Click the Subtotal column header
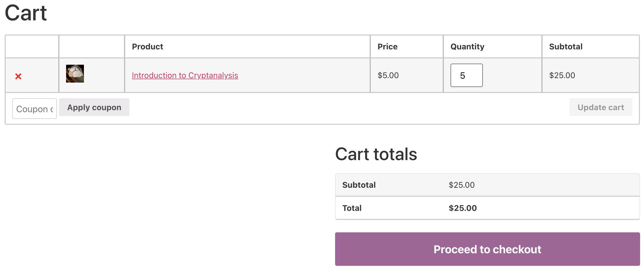This screenshot has width=644, height=270. tap(565, 46)
